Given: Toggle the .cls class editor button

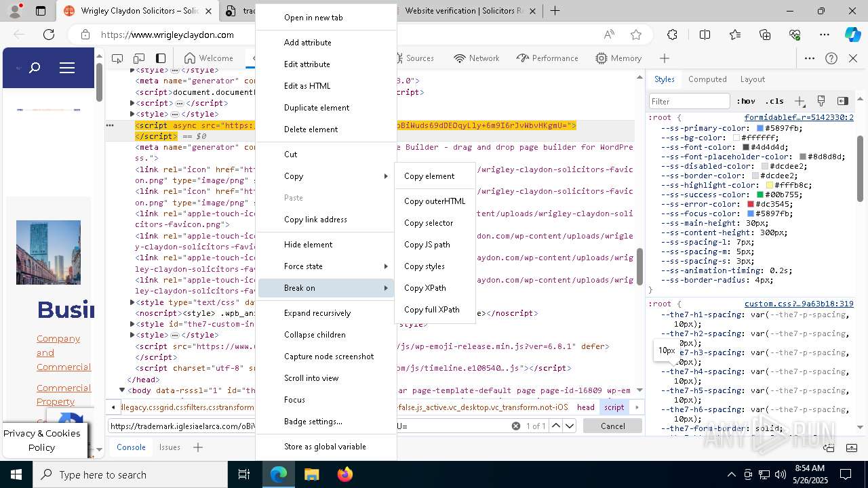Looking at the screenshot, I should 774,101.
